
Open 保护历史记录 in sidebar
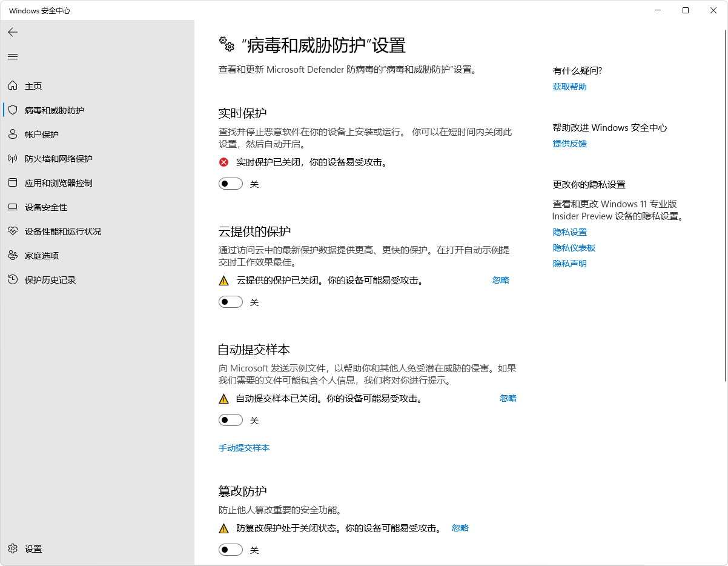click(50, 280)
